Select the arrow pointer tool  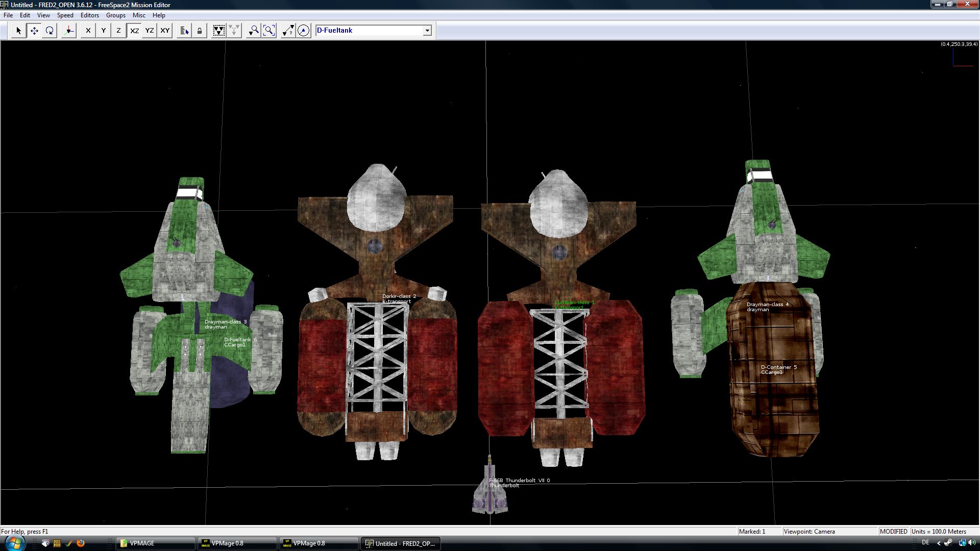point(18,31)
